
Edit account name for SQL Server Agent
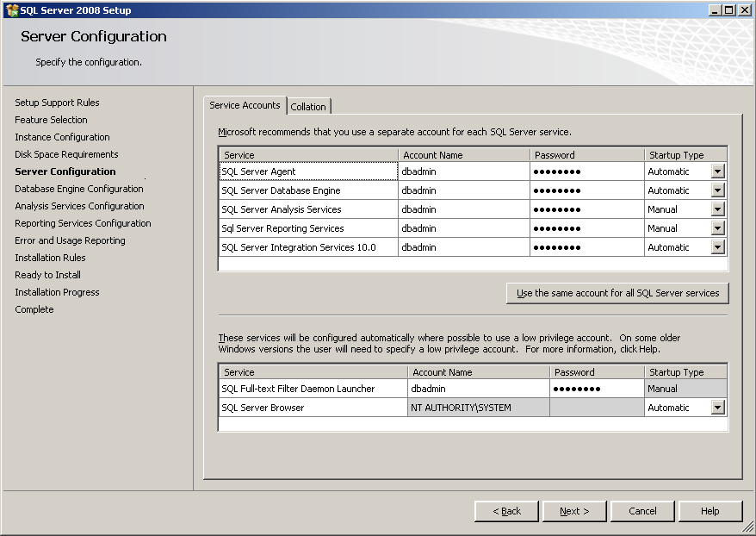(464, 171)
